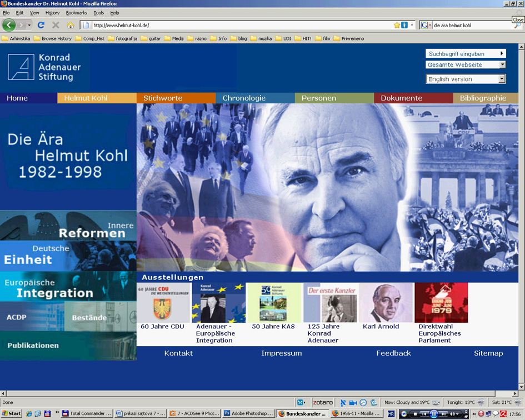Click the Konrad Adenauer Stiftung logo
This screenshot has width=525, height=420.
click(44, 67)
